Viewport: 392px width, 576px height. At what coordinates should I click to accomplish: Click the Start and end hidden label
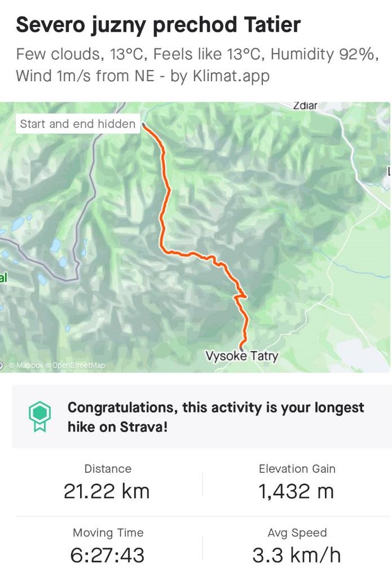pos(77,124)
